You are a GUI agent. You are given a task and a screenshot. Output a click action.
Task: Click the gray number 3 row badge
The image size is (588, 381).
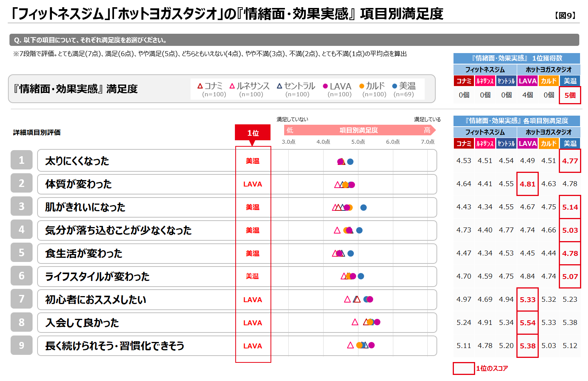(22, 206)
